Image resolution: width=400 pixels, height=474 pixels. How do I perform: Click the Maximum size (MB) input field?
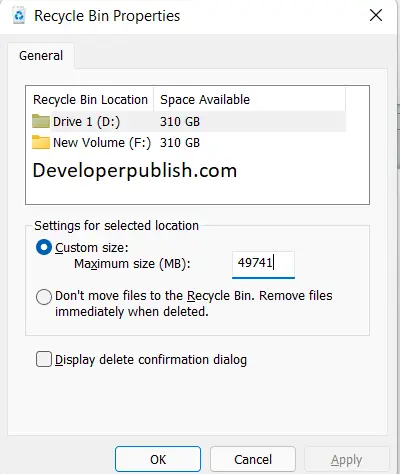coord(263,264)
